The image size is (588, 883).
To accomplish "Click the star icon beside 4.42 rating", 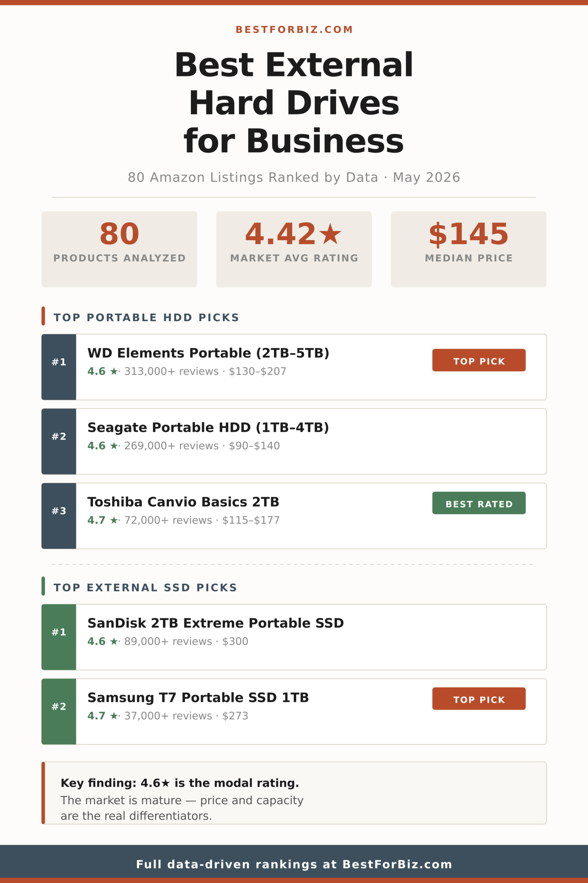I will pyautogui.click(x=330, y=234).
